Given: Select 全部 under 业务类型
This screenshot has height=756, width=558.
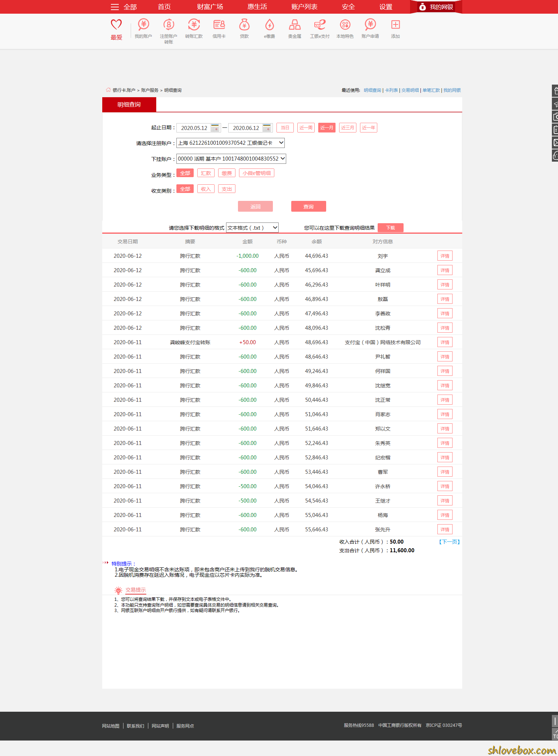Looking at the screenshot, I should tap(185, 173).
